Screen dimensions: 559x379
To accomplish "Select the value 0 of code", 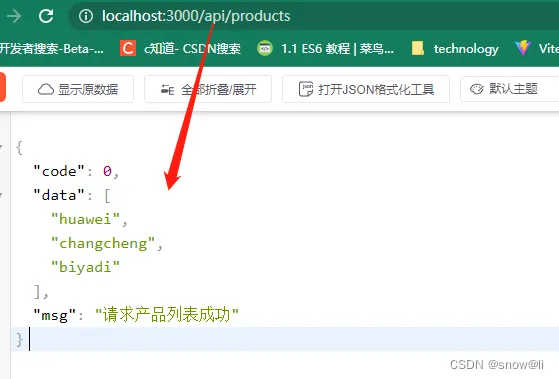I will (107, 171).
